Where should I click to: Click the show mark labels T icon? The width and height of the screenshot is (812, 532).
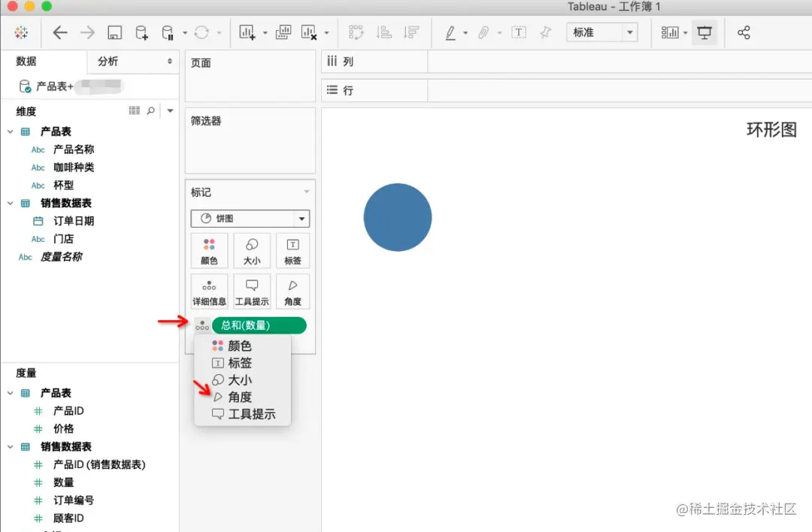[518, 32]
